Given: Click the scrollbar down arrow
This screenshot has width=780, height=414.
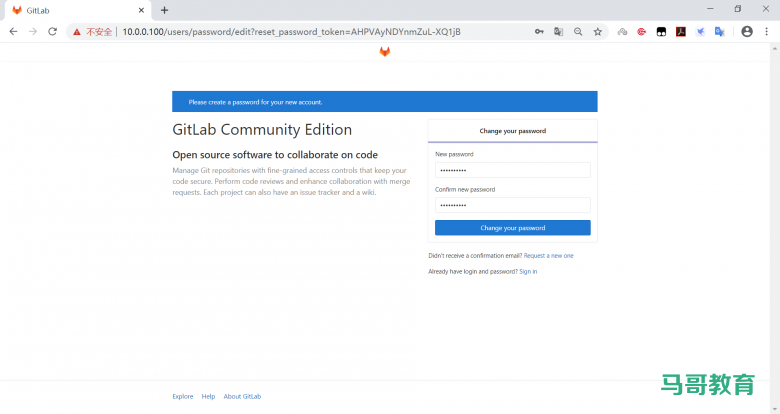Looking at the screenshot, I should click(x=775, y=409).
